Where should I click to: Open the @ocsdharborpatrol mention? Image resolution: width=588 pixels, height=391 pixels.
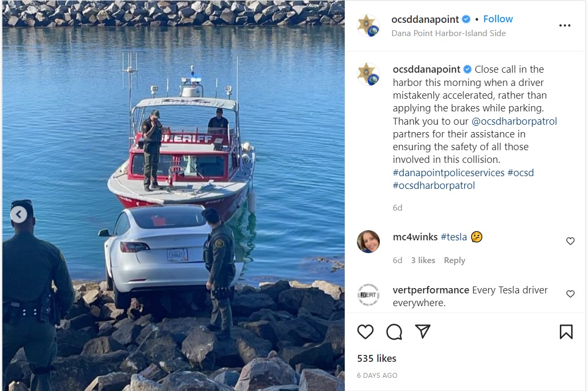pos(514,121)
